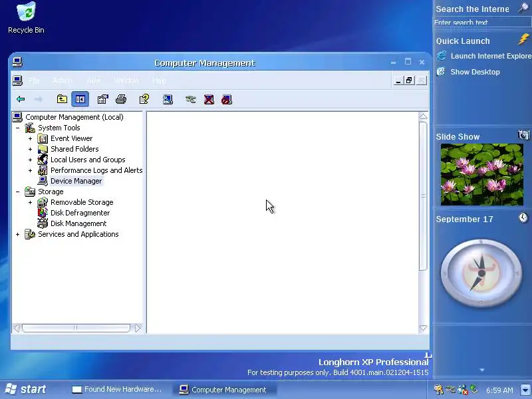Launch Internet Explorer from sidebar

484,56
